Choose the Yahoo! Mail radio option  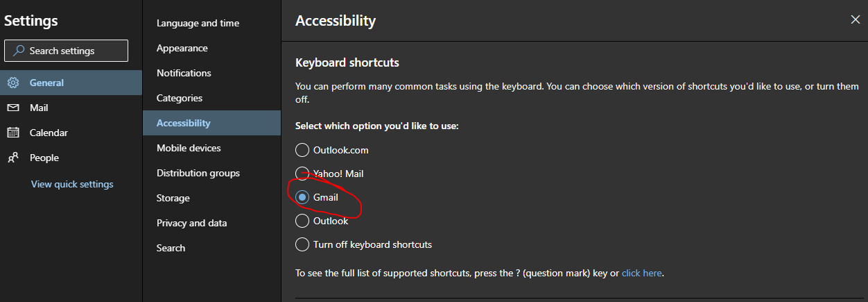[x=302, y=174]
